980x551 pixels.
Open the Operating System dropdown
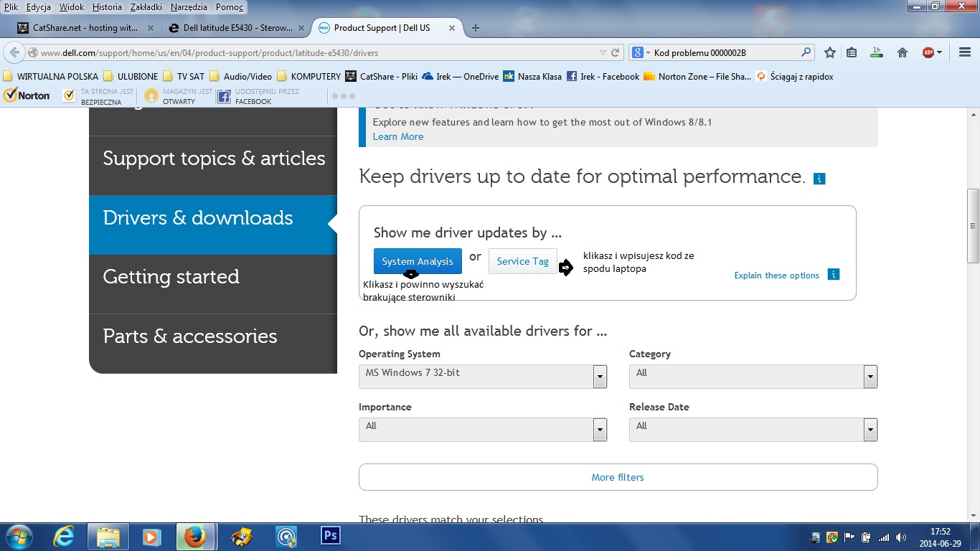(x=483, y=376)
